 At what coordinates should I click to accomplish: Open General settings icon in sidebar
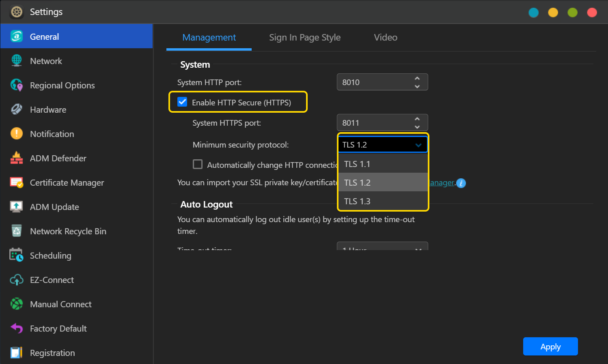tap(17, 36)
